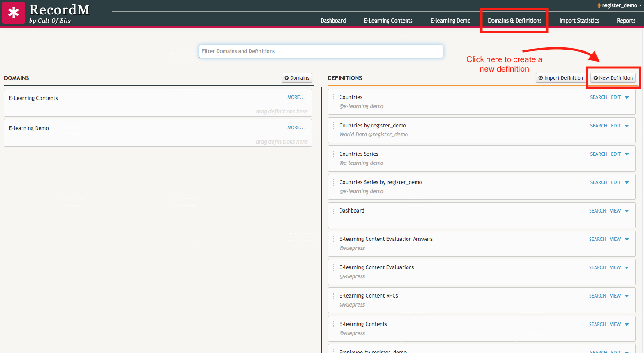Screen dimensions: 644x353
Task: Click VIEW for the Dashboard definition
Action: (615, 211)
